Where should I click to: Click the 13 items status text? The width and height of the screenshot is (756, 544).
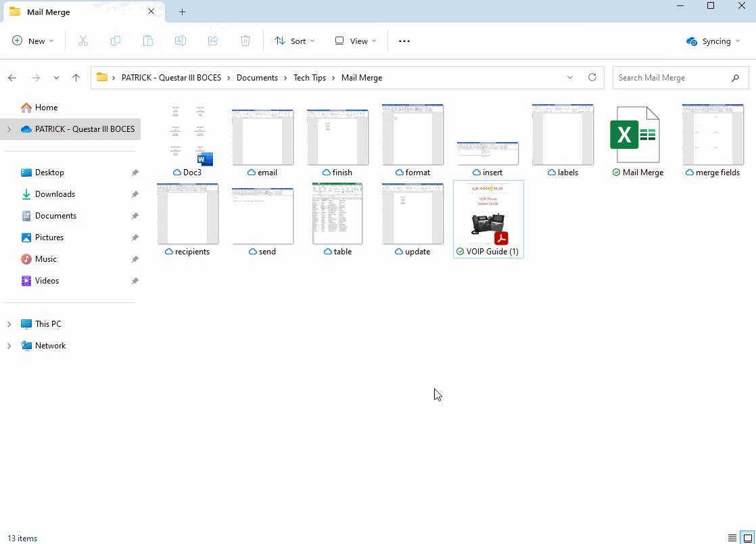(22, 538)
